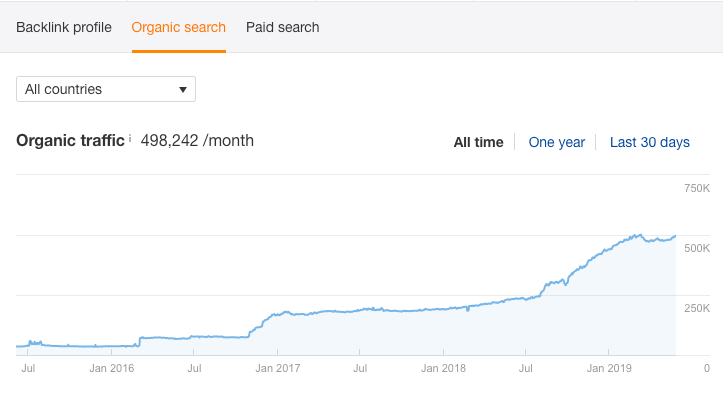
Task: Click the Jan 2016 axis label
Action: pos(112,368)
